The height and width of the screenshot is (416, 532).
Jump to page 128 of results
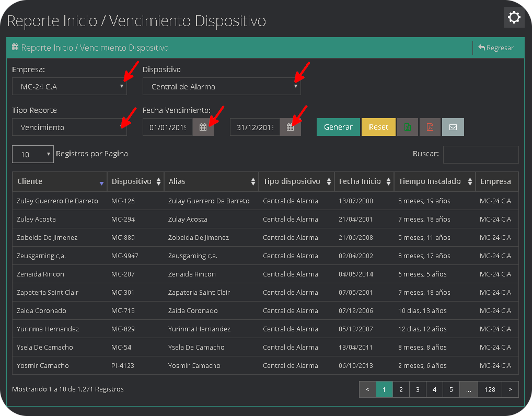(490, 389)
